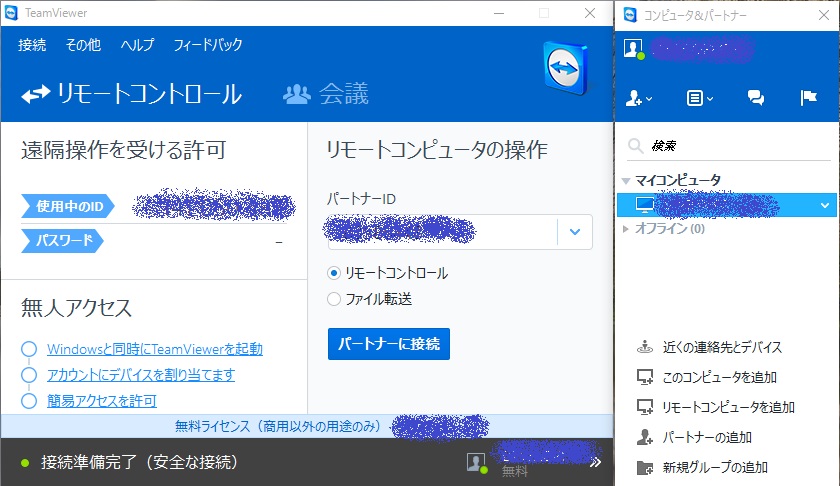Click このコンピュータを追加
840x486 pixels.
(x=719, y=377)
